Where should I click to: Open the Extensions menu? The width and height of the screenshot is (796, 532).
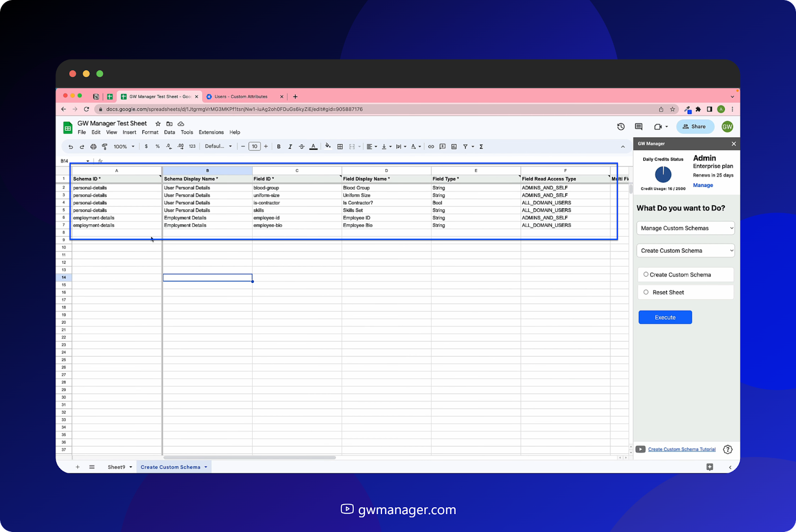tap(210, 132)
